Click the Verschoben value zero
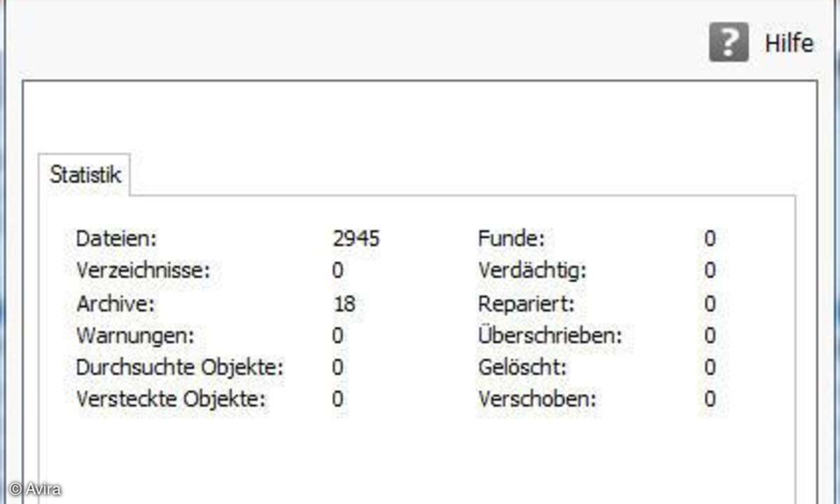 tap(710, 400)
